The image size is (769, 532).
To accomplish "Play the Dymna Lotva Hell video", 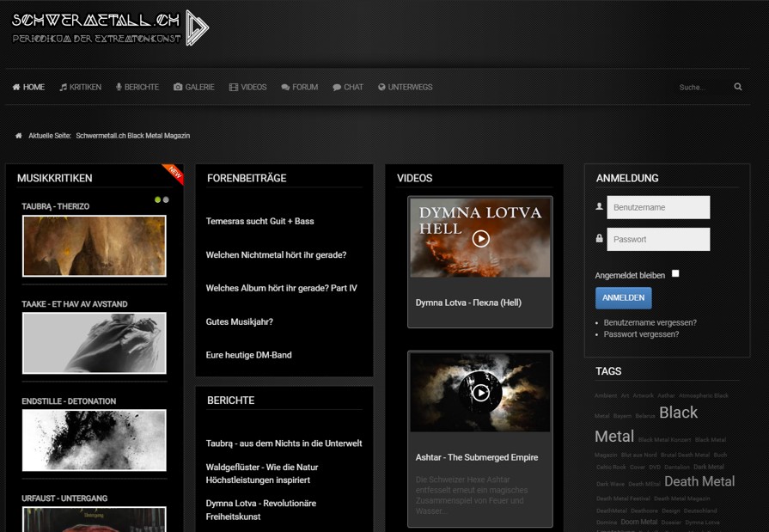I will [480, 239].
